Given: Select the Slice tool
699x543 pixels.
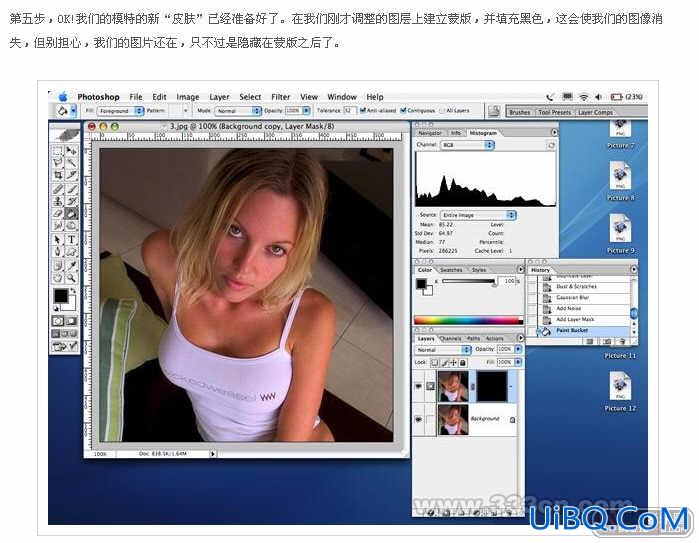Looking at the screenshot, I should (x=71, y=175).
